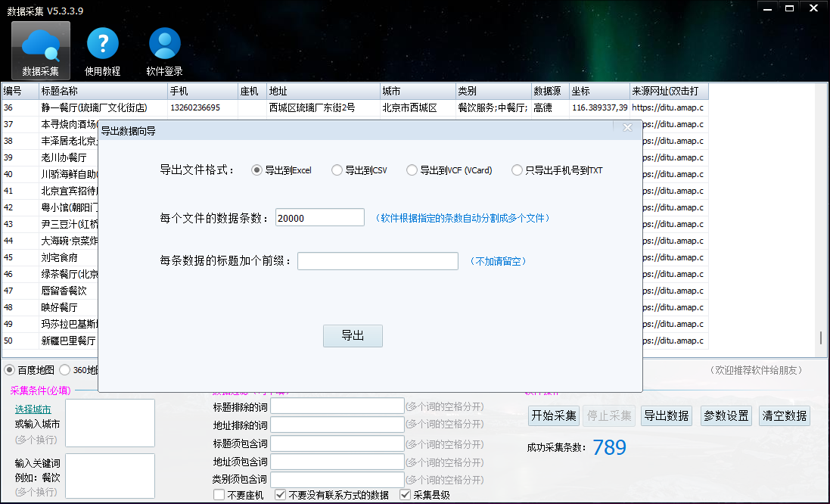Toggle the 采集县级 checkbox
The width and height of the screenshot is (830, 504).
tap(425, 494)
